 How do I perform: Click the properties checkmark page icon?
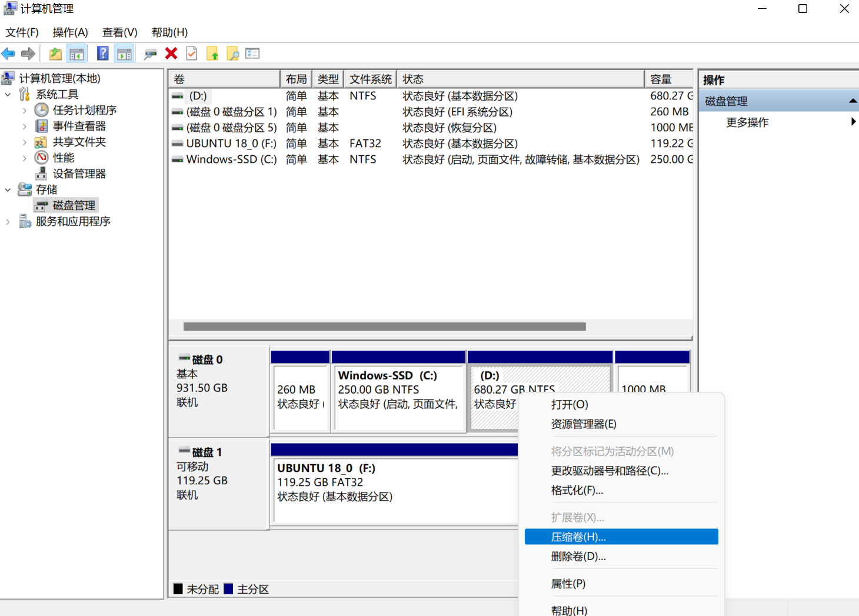pyautogui.click(x=192, y=54)
